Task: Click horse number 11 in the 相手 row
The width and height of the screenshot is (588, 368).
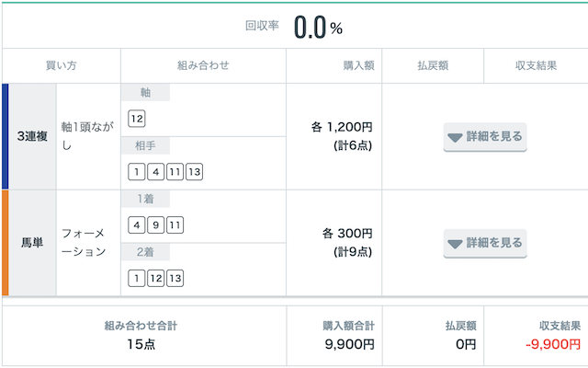Action: (175, 172)
